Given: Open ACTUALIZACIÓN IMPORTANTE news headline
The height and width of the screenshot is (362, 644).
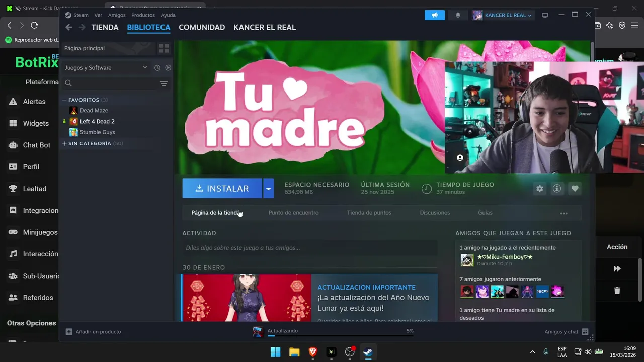Looking at the screenshot, I should [x=366, y=287].
